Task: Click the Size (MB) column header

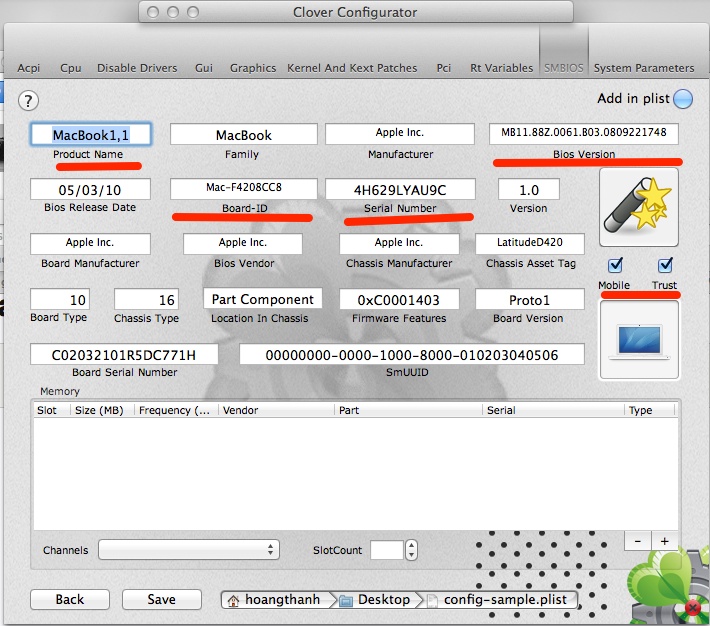Action: 102,410
